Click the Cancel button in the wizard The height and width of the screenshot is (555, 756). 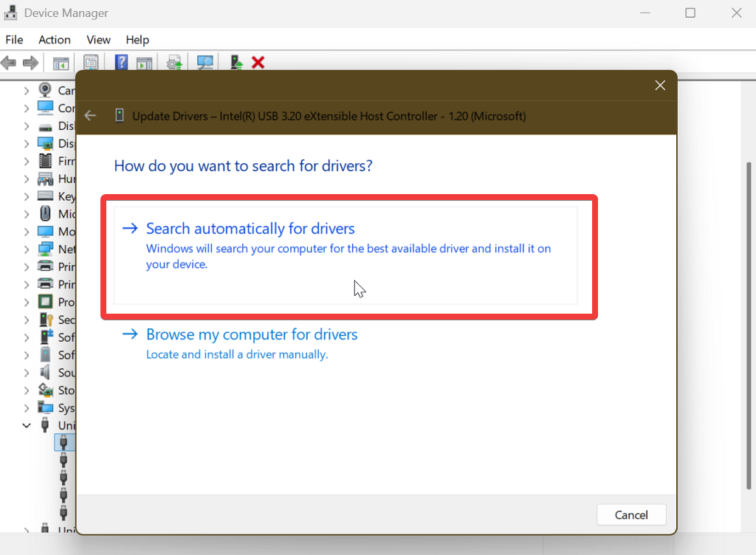631,514
